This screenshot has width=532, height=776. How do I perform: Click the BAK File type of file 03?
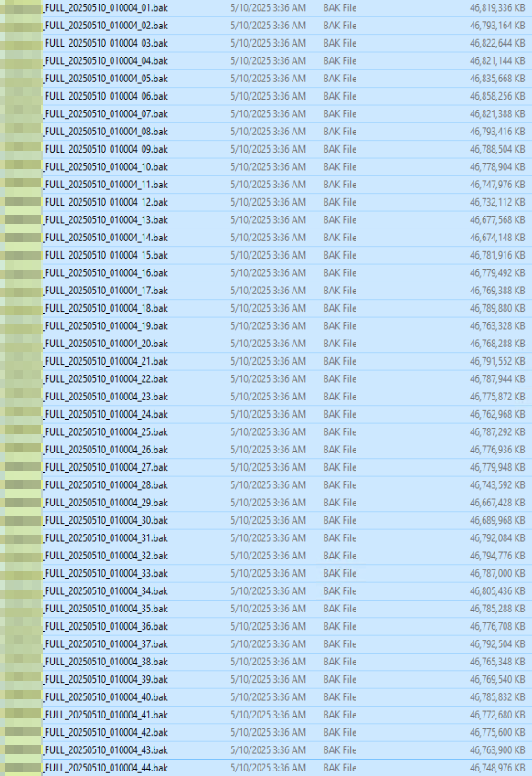tap(339, 44)
